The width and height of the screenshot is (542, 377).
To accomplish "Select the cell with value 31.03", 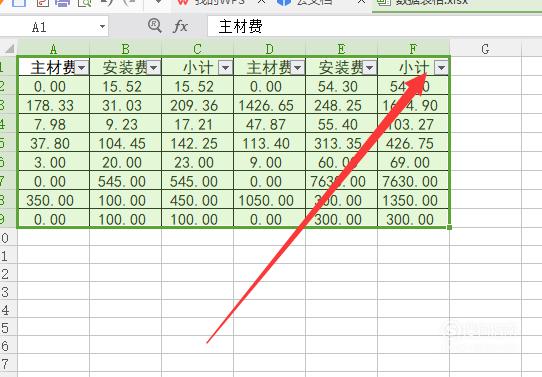I will click(x=125, y=105).
